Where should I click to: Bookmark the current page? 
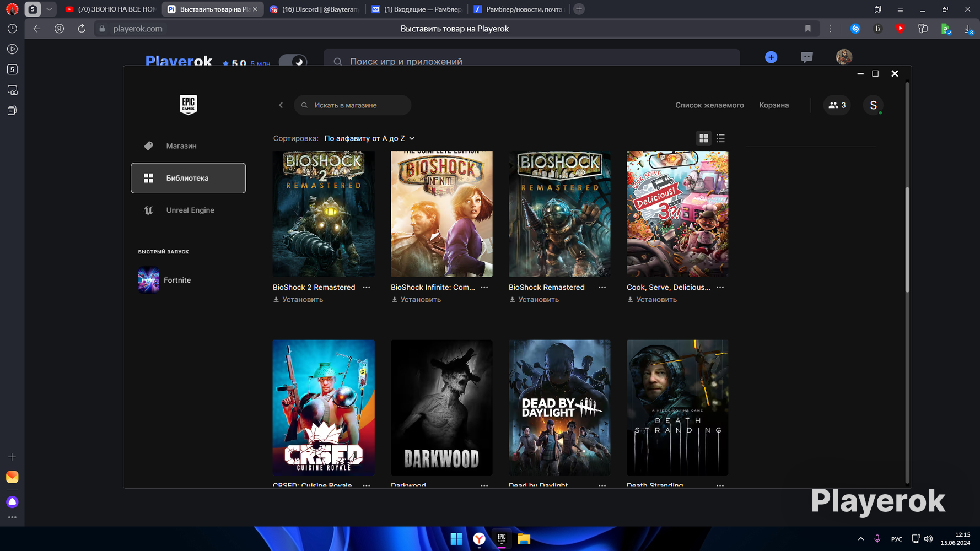pos(808,29)
